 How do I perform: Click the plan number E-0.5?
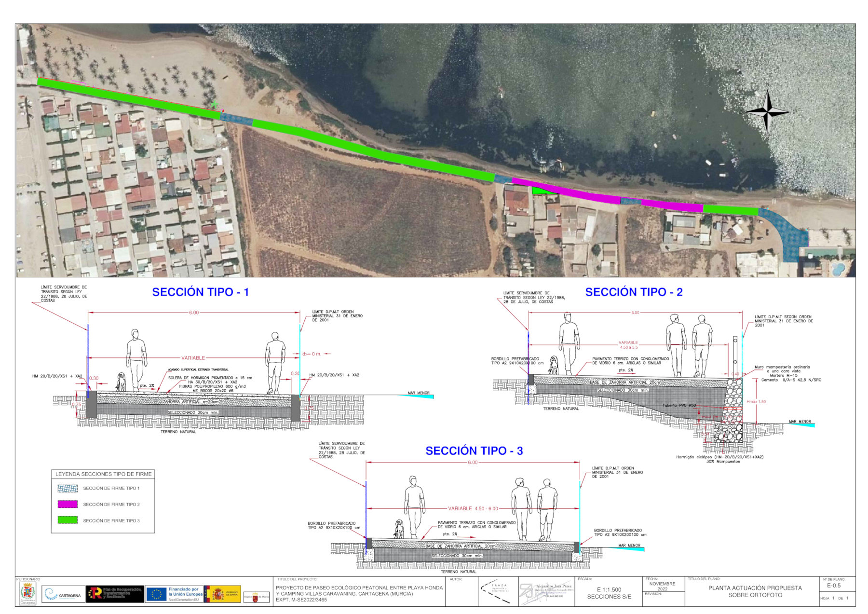tap(833, 586)
